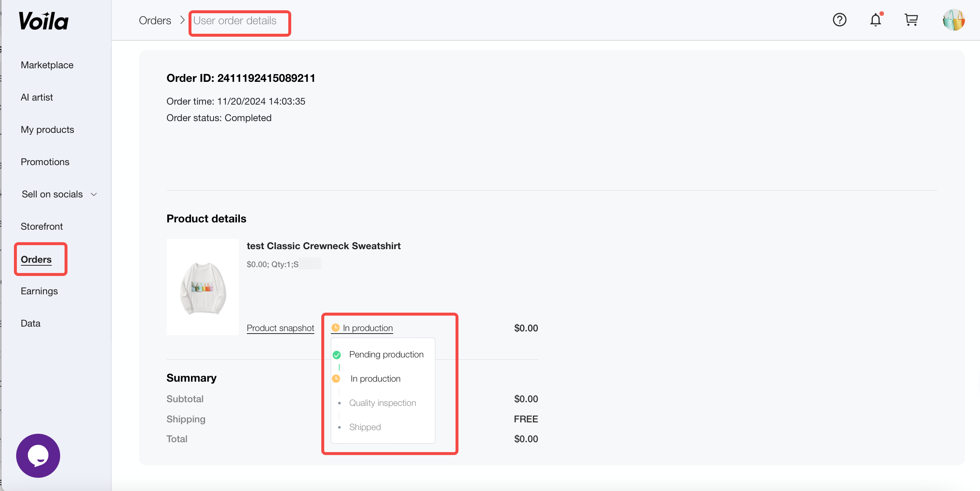Select Quality inspection step in list
Image resolution: width=980 pixels, height=491 pixels.
pyautogui.click(x=382, y=403)
